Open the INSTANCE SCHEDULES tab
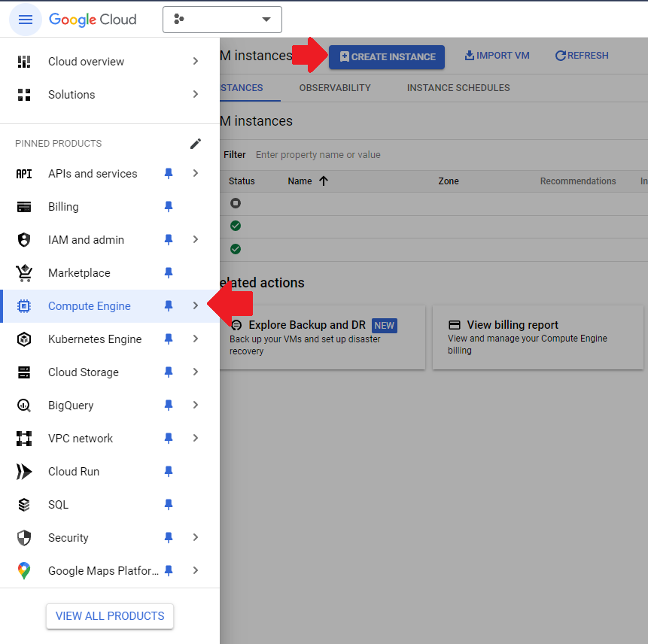 458,87
